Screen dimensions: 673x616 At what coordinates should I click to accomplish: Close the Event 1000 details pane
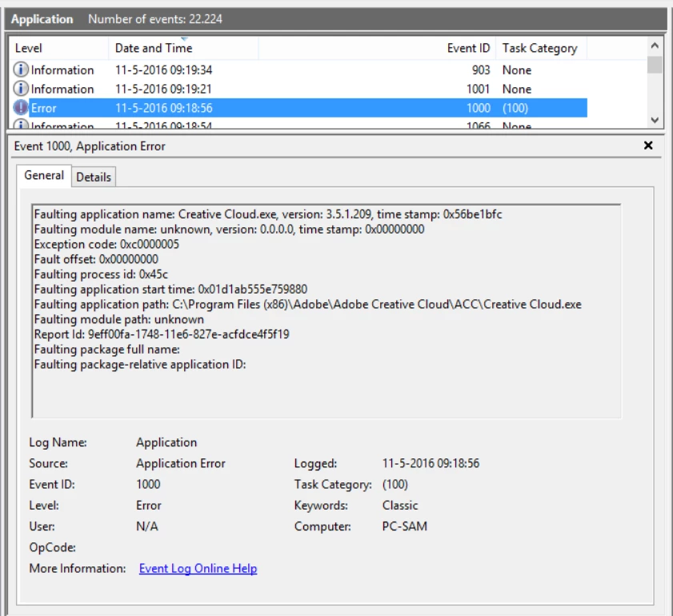point(648,146)
